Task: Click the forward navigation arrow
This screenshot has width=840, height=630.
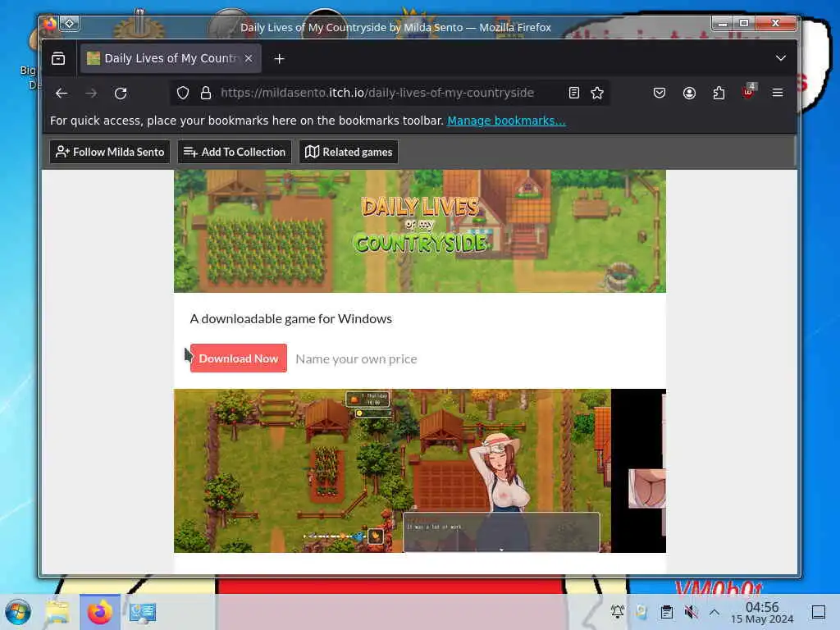Action: [x=91, y=94]
